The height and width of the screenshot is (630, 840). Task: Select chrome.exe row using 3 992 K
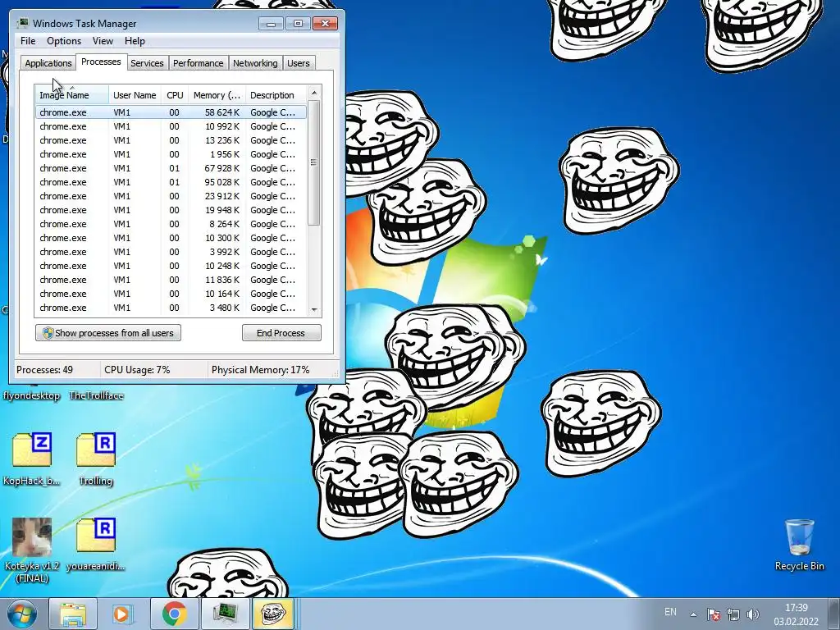pos(171,252)
